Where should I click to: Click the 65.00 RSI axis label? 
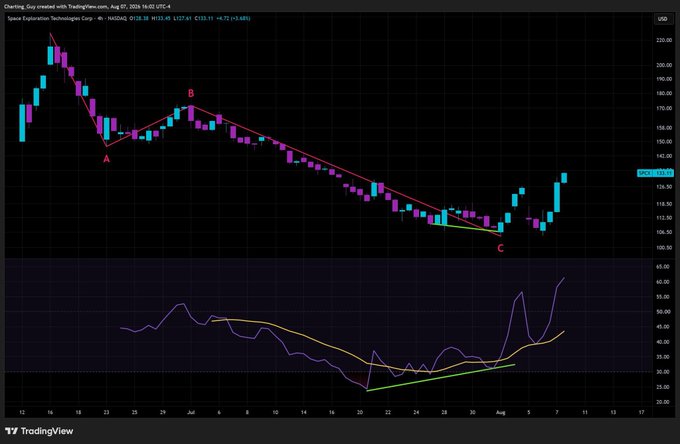pyautogui.click(x=665, y=267)
